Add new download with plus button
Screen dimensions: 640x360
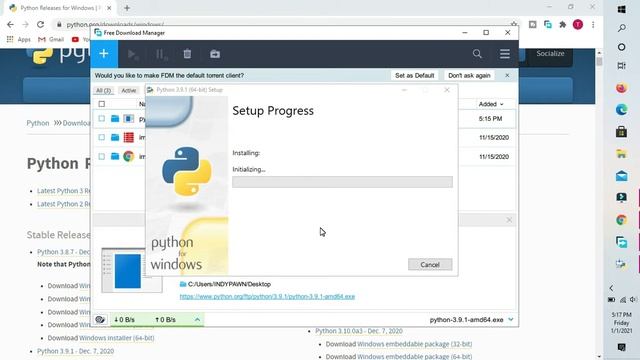(x=104, y=54)
